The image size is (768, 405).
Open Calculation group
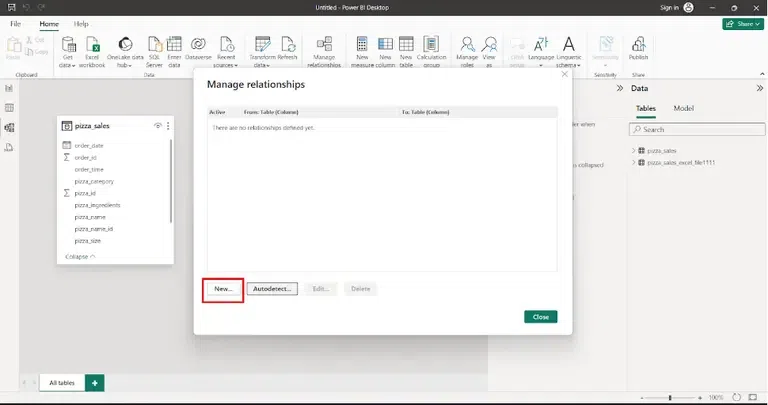431,51
